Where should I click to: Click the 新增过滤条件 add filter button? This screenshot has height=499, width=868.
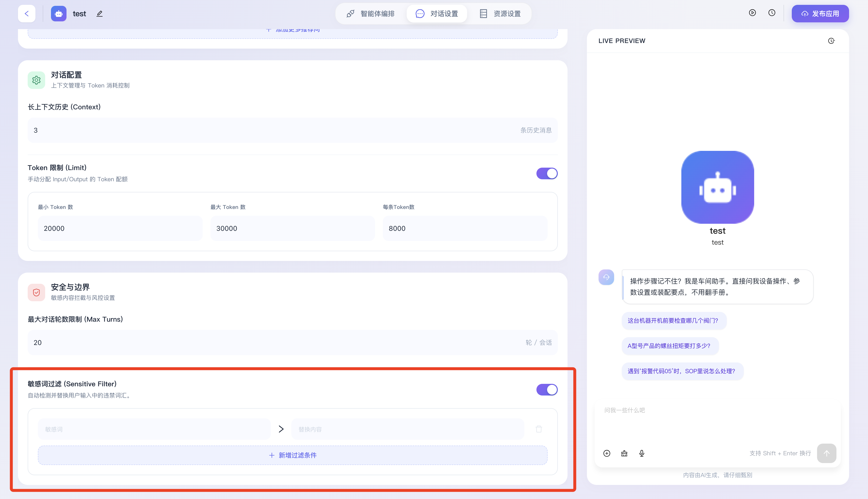point(292,455)
